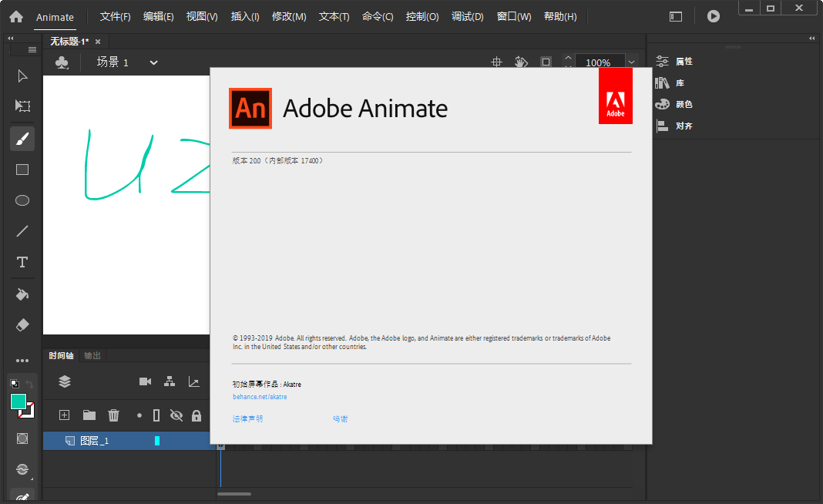Open the zoom level dropdown next to 100%
Viewport: 823px width, 504px height.
pos(631,62)
